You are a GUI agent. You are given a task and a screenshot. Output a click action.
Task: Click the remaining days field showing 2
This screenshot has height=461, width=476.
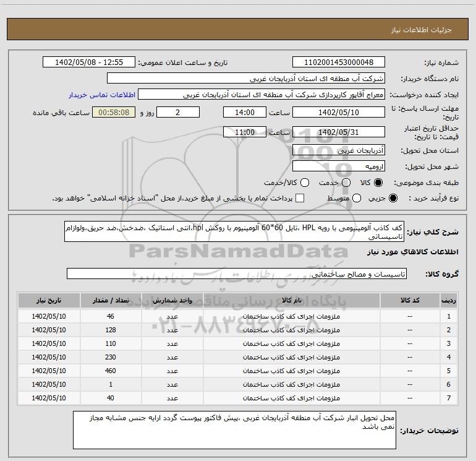click(x=178, y=112)
